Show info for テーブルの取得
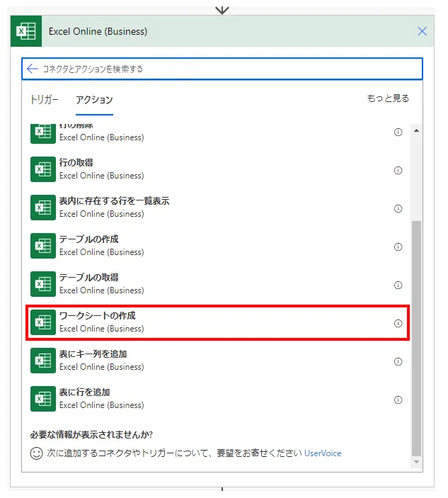Screen dimensions: 448x498 tap(398, 285)
